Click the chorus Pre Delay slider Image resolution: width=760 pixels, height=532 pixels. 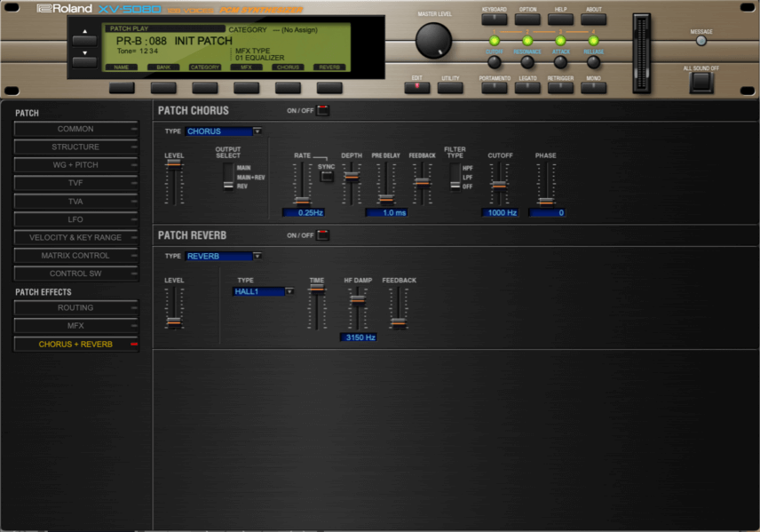(x=386, y=184)
